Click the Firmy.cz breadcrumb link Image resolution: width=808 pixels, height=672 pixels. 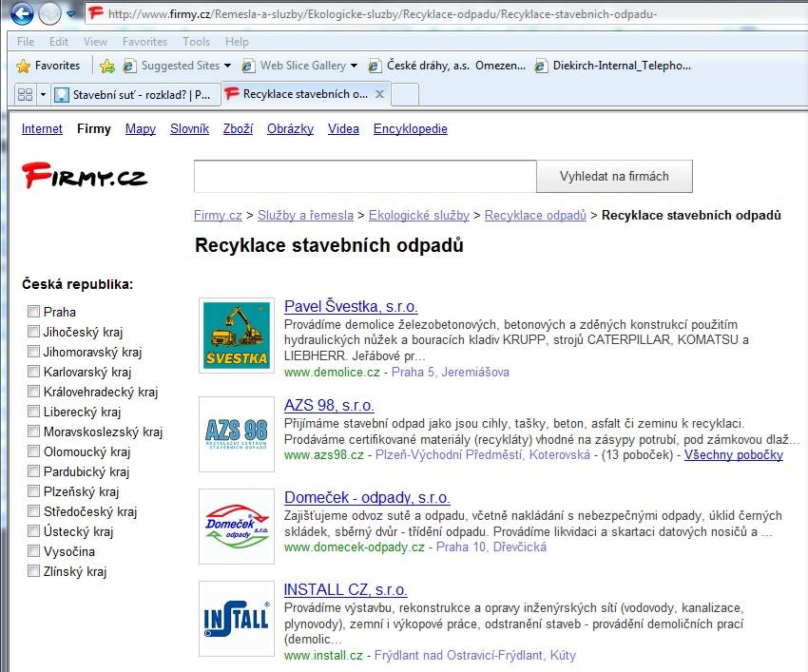coord(218,216)
